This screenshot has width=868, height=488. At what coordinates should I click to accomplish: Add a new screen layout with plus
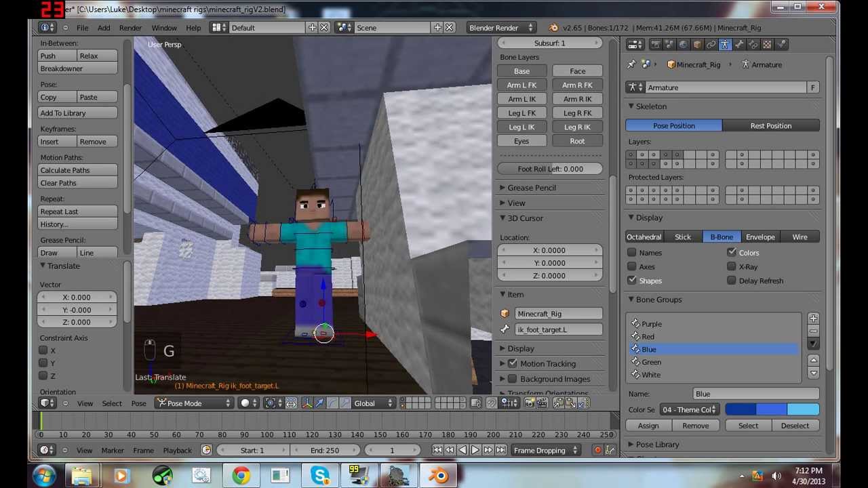pos(312,28)
